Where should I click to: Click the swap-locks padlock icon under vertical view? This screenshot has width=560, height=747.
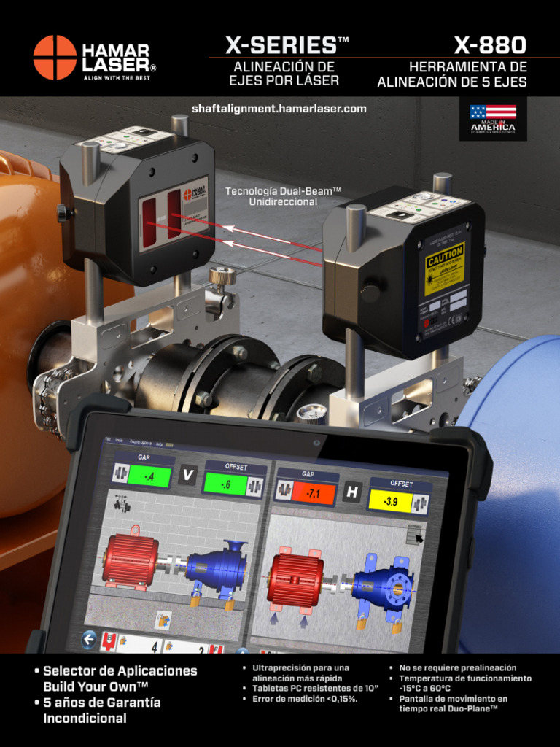pos(163,620)
